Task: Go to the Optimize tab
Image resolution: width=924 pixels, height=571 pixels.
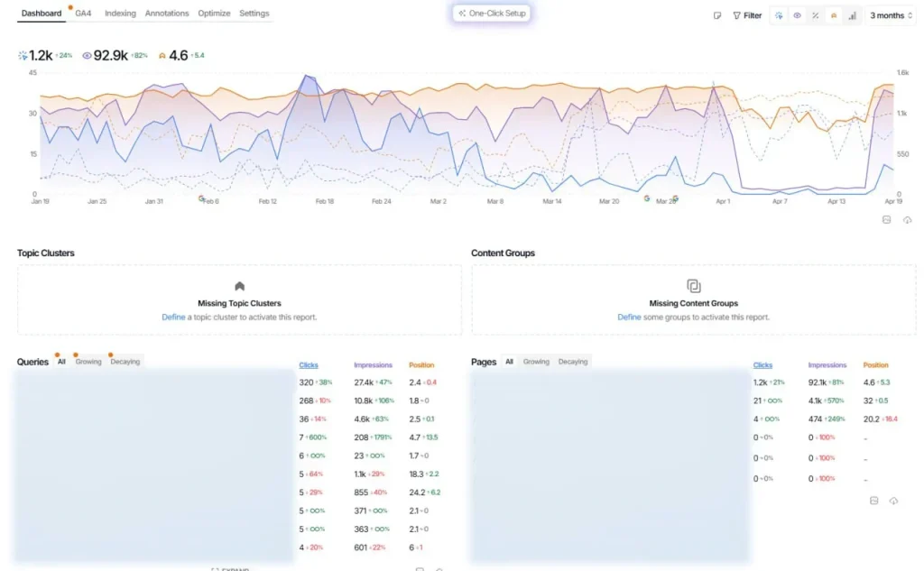Action: tap(214, 14)
